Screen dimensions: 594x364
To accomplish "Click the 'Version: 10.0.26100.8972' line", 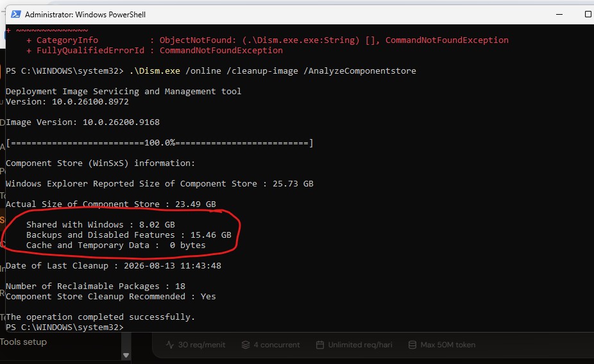I will [67, 101].
